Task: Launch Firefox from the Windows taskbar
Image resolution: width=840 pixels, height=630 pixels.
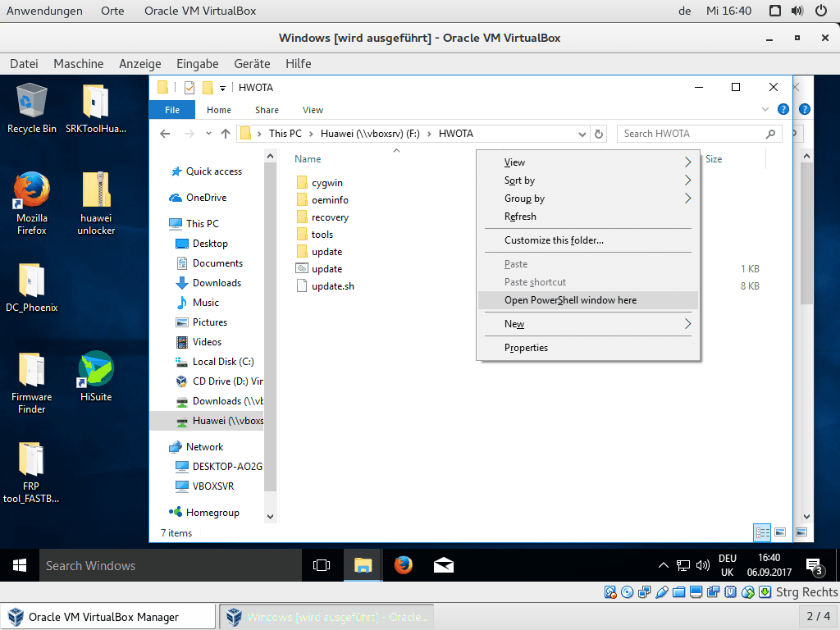Action: click(404, 566)
